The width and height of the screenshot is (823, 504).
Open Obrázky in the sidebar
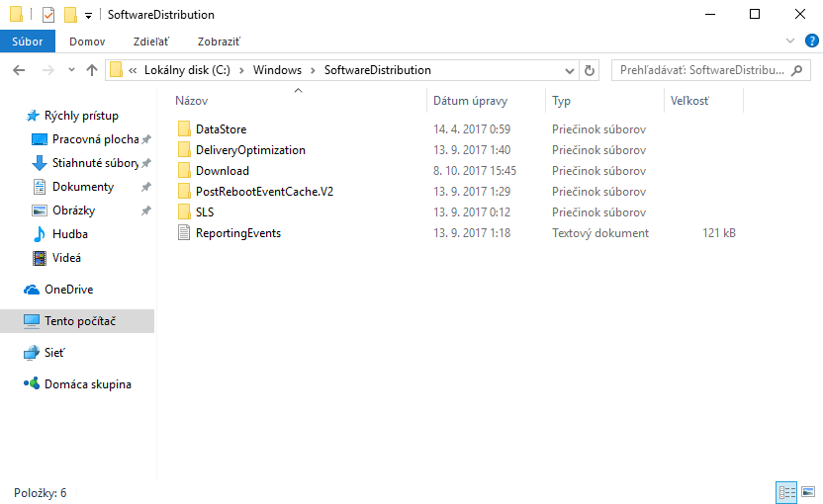73,210
